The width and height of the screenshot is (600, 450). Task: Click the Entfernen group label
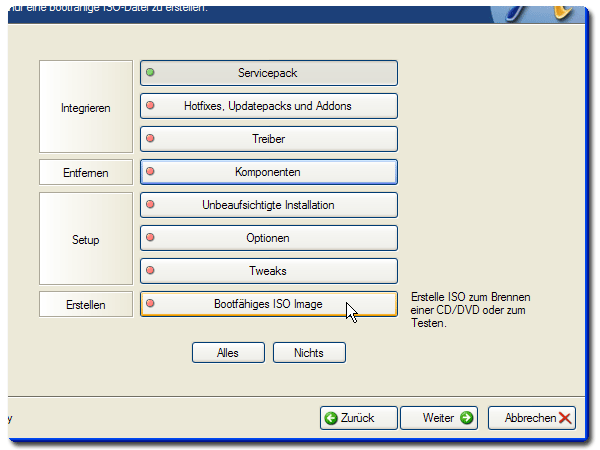(x=86, y=173)
